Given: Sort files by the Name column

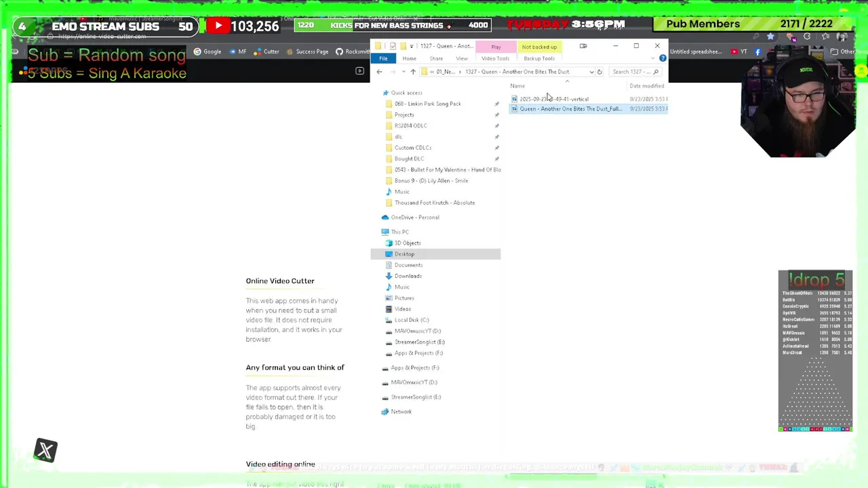Looking at the screenshot, I should click(517, 86).
